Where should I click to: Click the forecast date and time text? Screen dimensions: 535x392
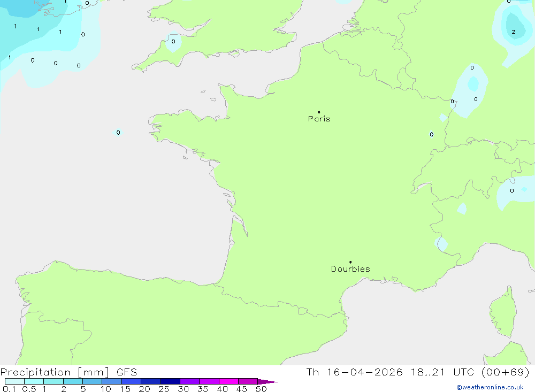coord(417,372)
